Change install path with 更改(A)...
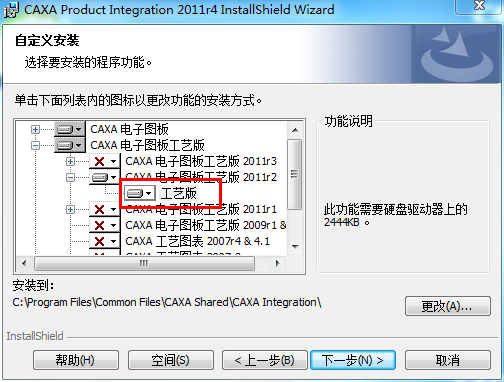504x382 pixels. click(448, 306)
